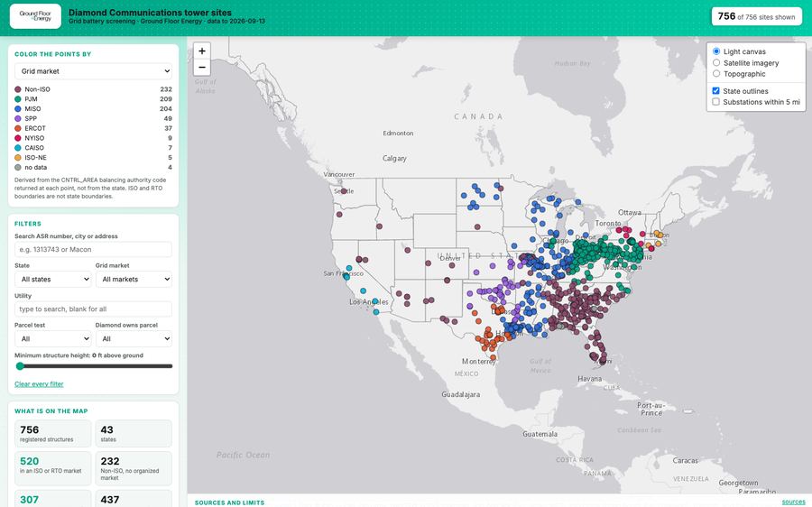This screenshot has width=812, height=507.
Task: Click the 43 states card
Action: [x=134, y=433]
